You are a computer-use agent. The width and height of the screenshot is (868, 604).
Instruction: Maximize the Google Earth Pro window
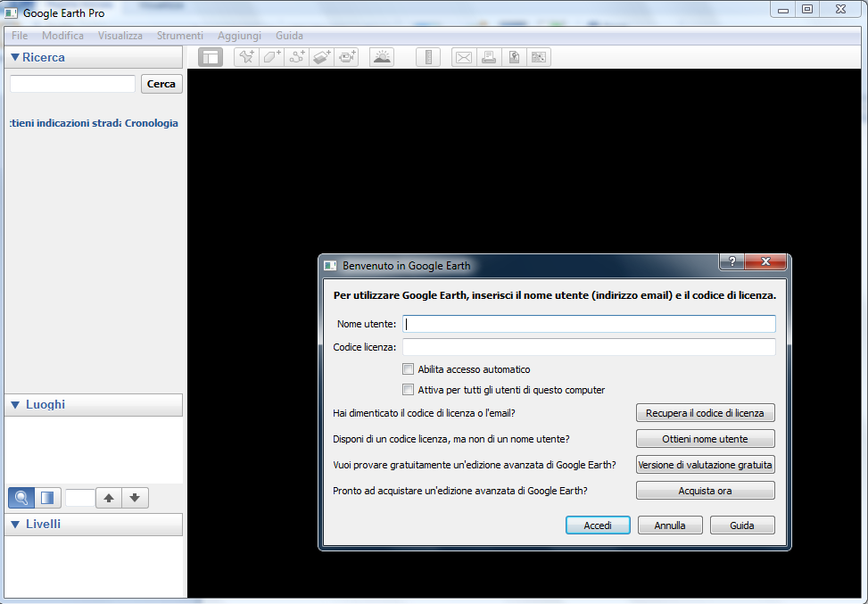pyautogui.click(x=807, y=9)
